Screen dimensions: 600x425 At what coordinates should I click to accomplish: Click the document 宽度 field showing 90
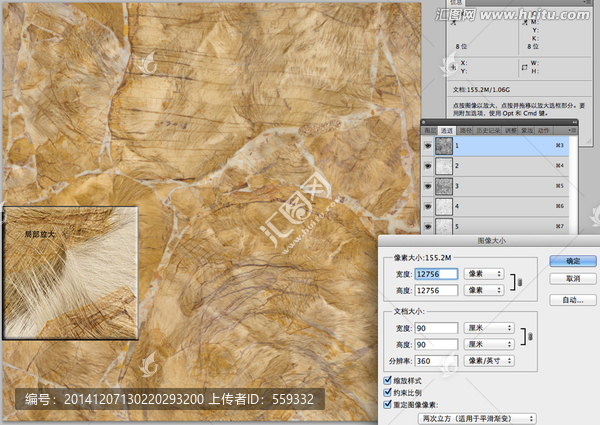pos(436,328)
